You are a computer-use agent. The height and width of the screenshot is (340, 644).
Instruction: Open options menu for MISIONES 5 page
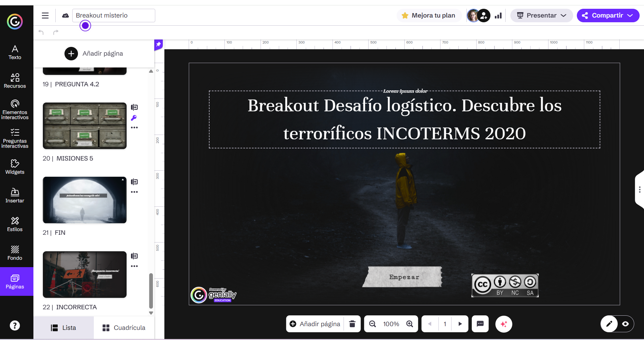[134, 128]
